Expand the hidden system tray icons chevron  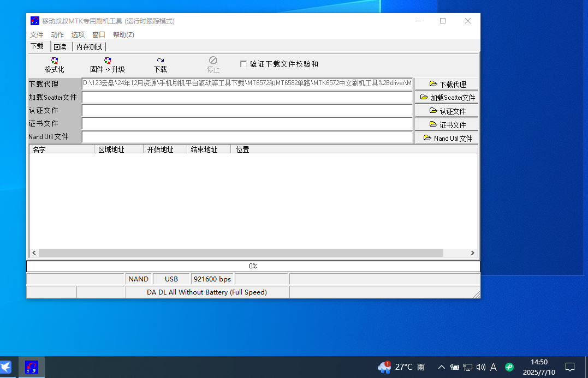point(441,367)
